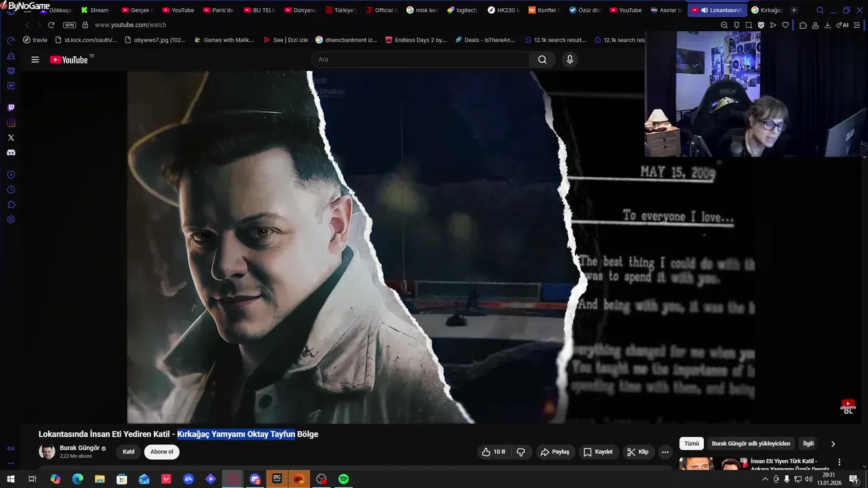Viewport: 868px width, 488px height.
Task: Mute the Lokantasında tab audio speaker icon
Action: [x=705, y=10]
